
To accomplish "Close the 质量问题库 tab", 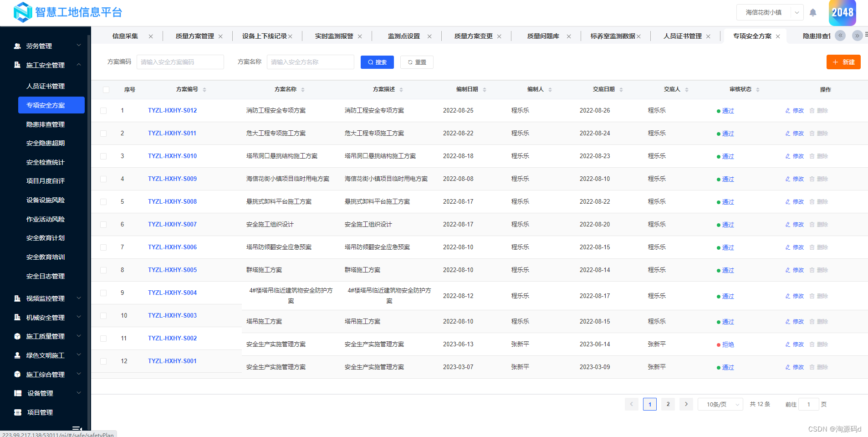I will (x=569, y=36).
